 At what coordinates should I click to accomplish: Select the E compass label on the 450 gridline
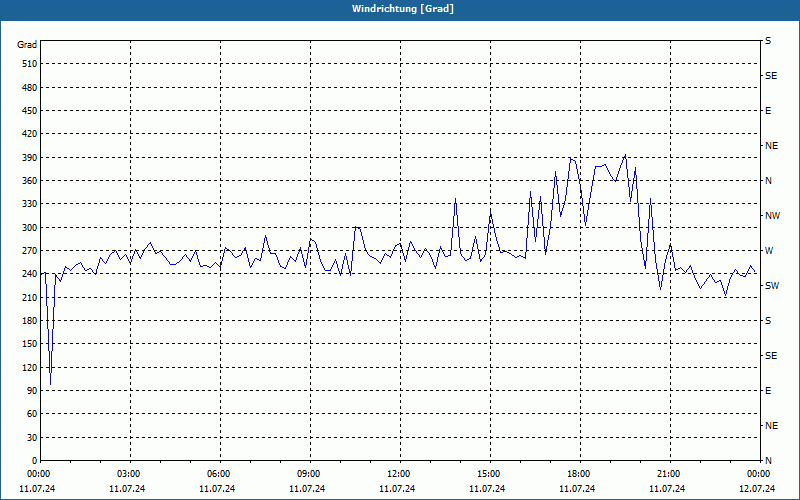768,111
